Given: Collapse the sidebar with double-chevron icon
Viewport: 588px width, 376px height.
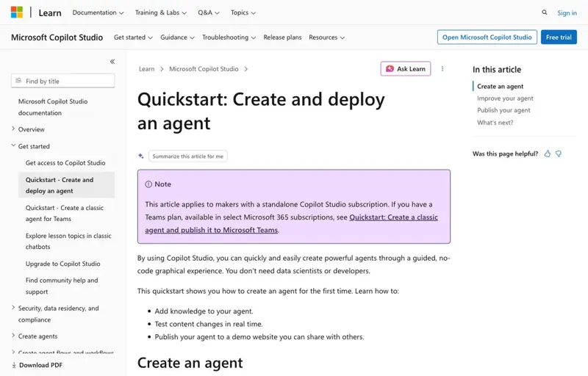Looking at the screenshot, I should (x=112, y=62).
